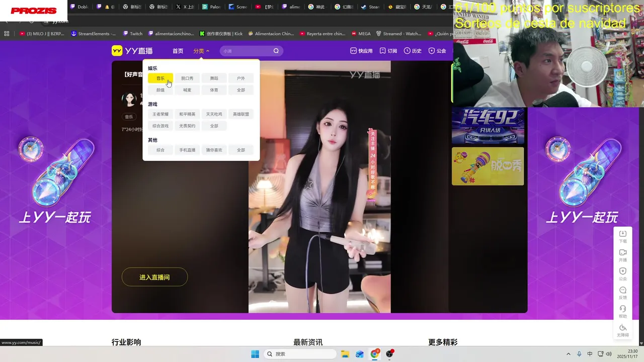Click the 进入直播间 enter room button
644x362 pixels.
coord(154,277)
